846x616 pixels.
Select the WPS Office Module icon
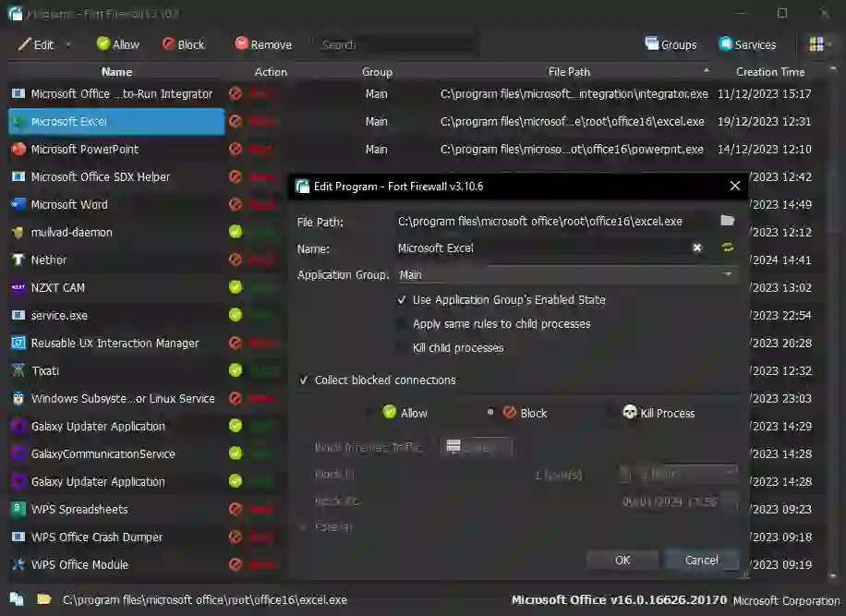pyautogui.click(x=18, y=565)
